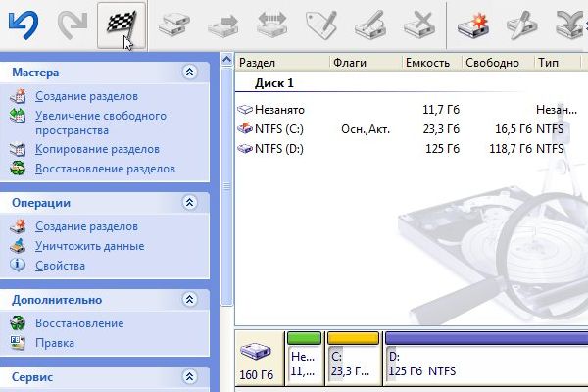Collapse the Операции panel

tap(189, 203)
